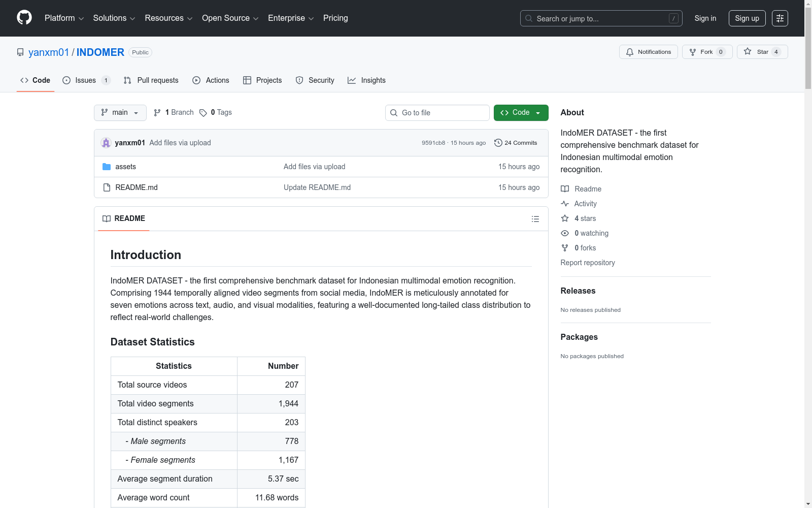Viewport: 812px width, 508px height.
Task: Click the Sign in link
Action: pyautogui.click(x=705, y=18)
